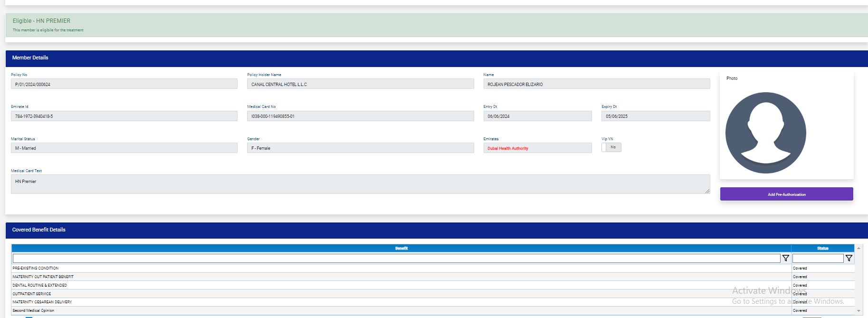
Task: Click the Policy Holder Name field
Action: (360, 84)
